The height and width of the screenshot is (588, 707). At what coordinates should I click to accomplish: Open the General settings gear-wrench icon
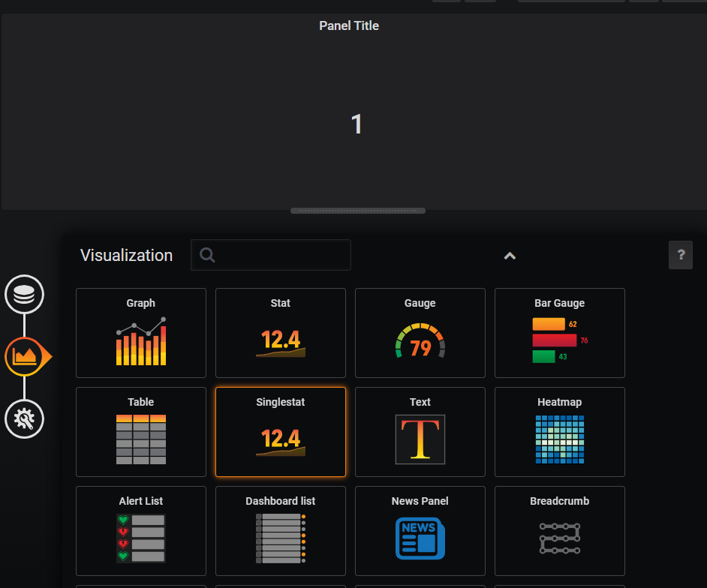24,418
